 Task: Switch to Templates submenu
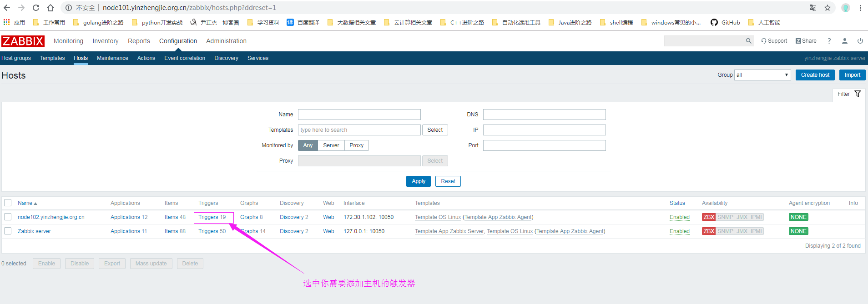tap(52, 58)
